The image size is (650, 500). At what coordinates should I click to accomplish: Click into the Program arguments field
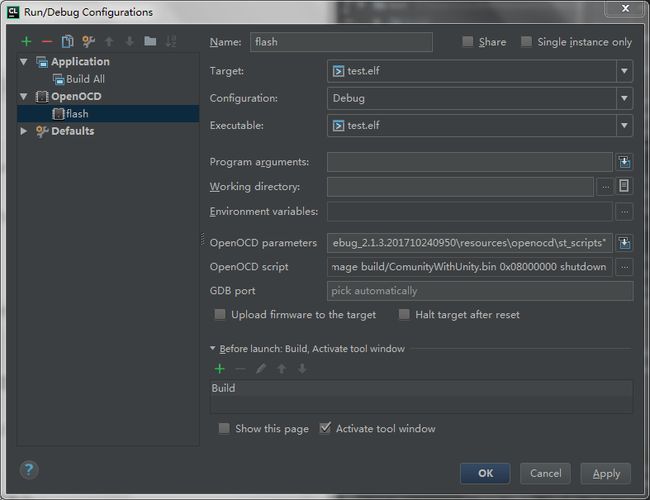pos(470,162)
